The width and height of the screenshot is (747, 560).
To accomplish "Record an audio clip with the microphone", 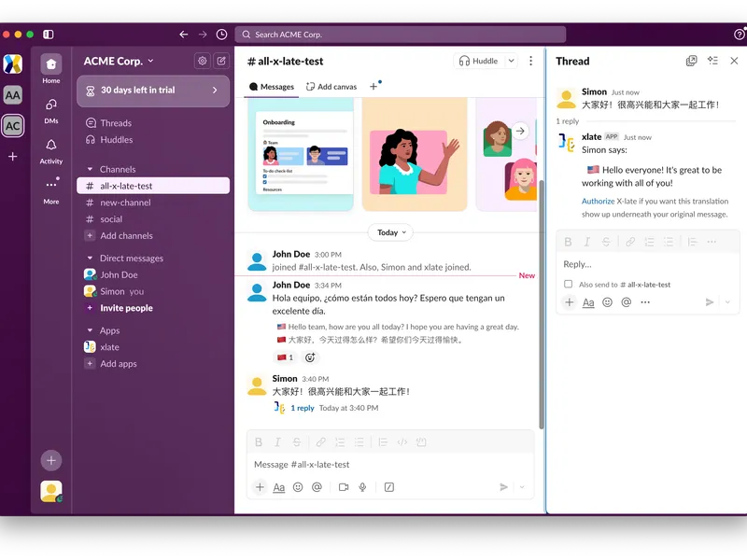I will pos(362,487).
